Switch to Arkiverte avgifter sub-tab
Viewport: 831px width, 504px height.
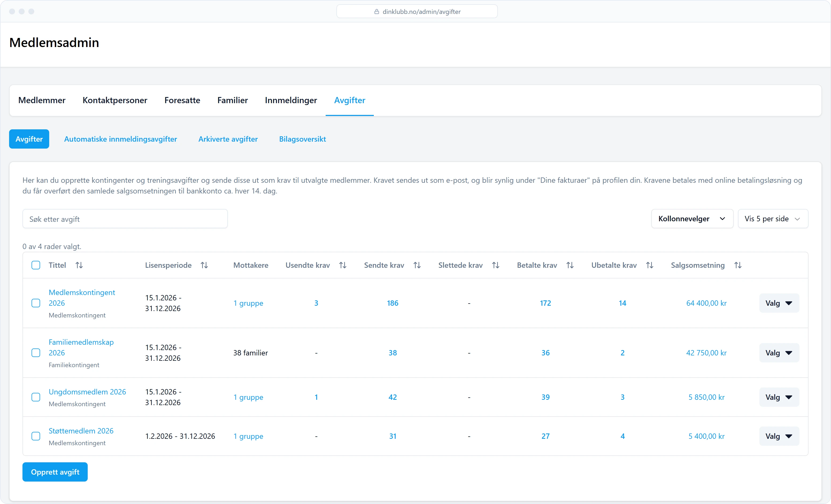click(228, 139)
